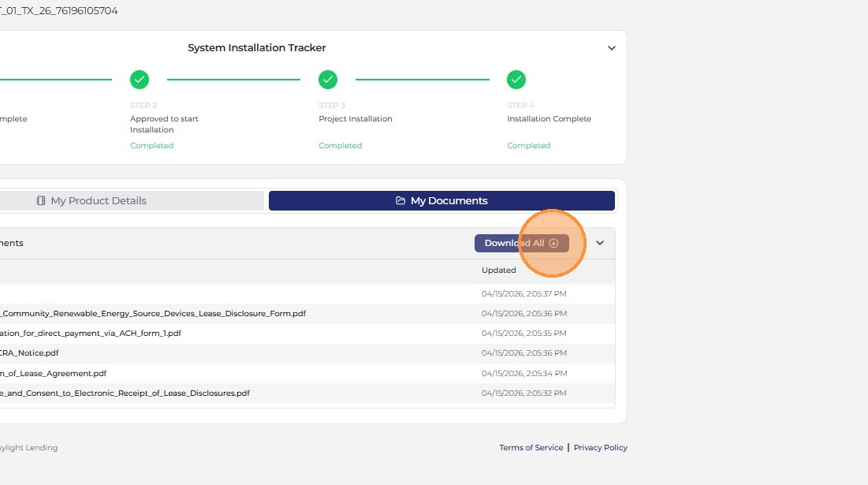Click the download arrow icon in Download All
868x485 pixels.
(553, 243)
